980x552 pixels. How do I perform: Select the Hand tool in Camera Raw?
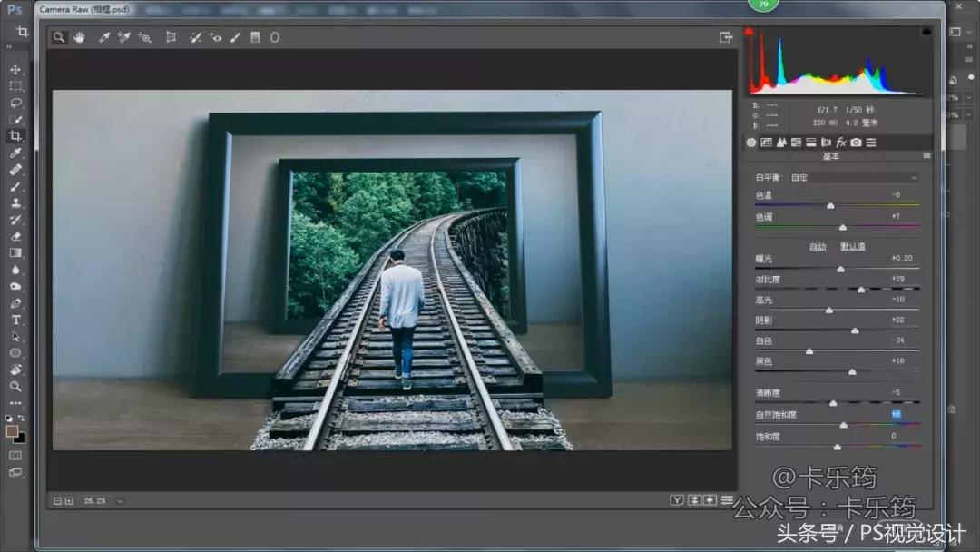click(x=80, y=37)
